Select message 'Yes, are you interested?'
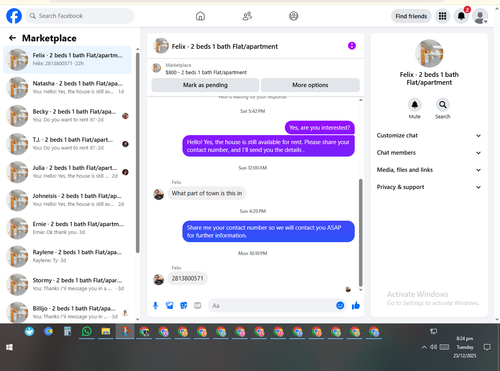The height and width of the screenshot is (371, 500). 320,128
